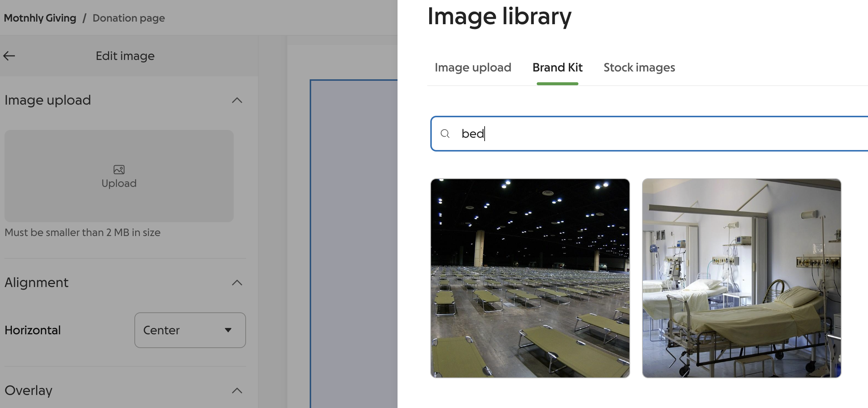868x408 pixels.
Task: Switch to the Image upload tab
Action: 473,67
